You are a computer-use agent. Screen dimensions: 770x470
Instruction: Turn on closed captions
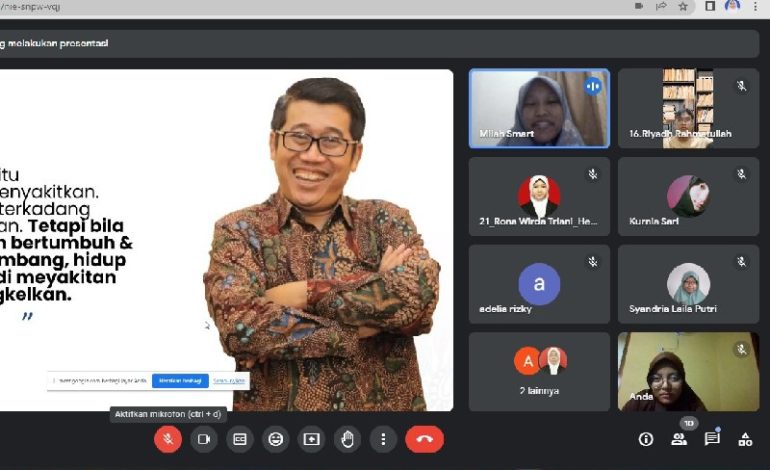240,439
